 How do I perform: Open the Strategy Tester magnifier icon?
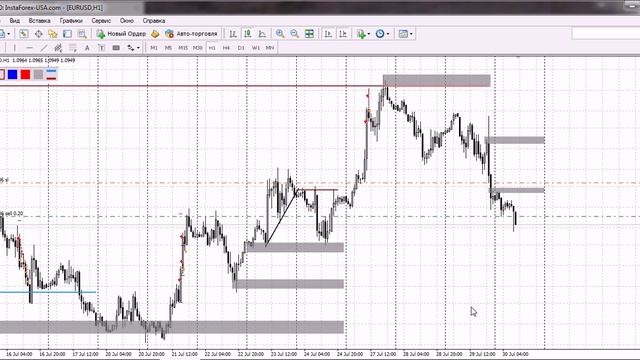pos(82,34)
